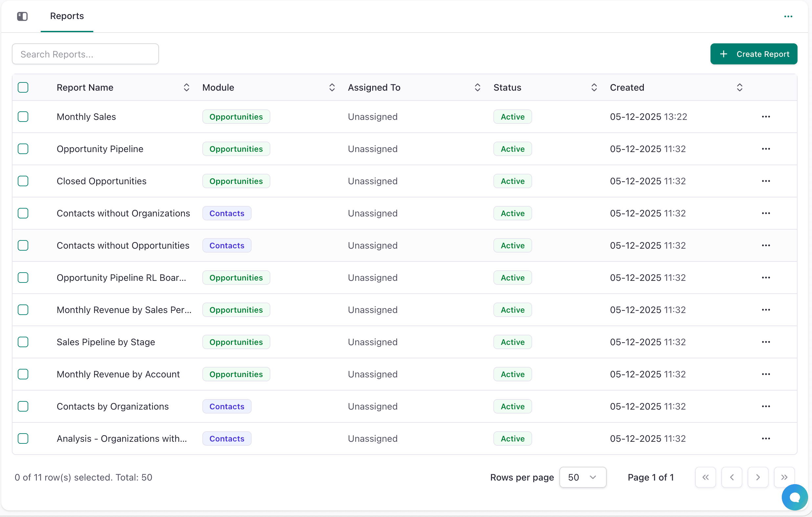Open row actions for Contacts without Opportunities
The image size is (812, 517).
[766, 245]
